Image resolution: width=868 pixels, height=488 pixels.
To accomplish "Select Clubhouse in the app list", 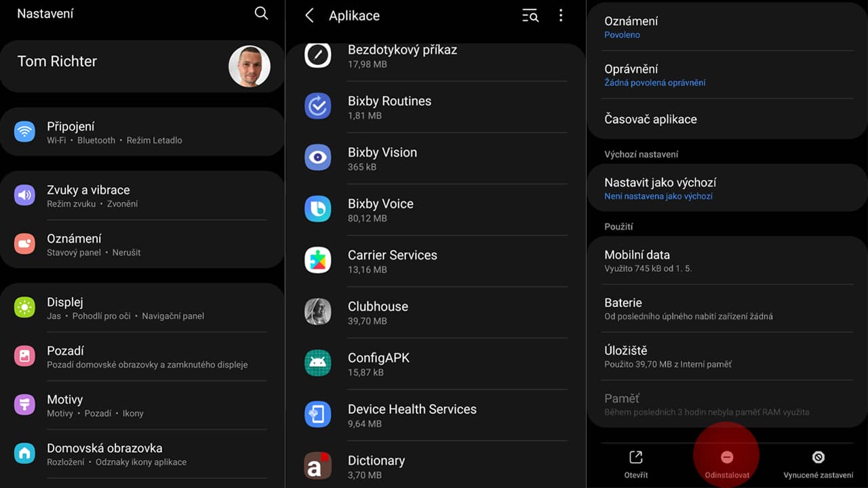I will coord(435,312).
